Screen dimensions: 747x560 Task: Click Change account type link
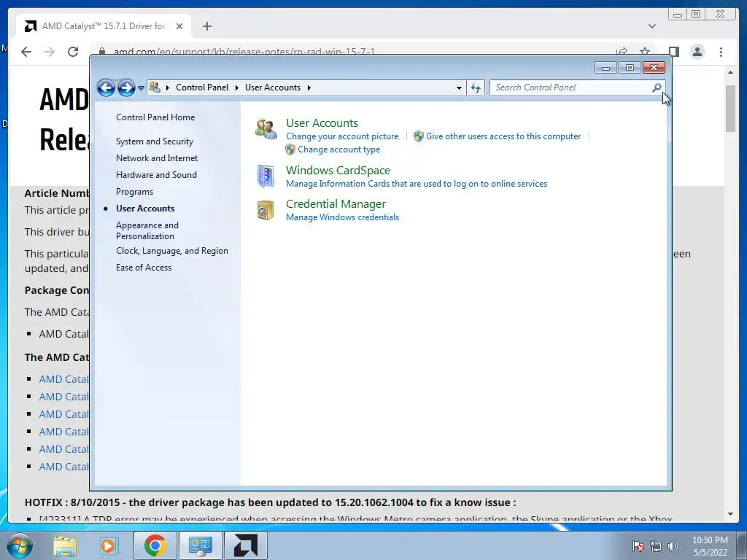[338, 149]
